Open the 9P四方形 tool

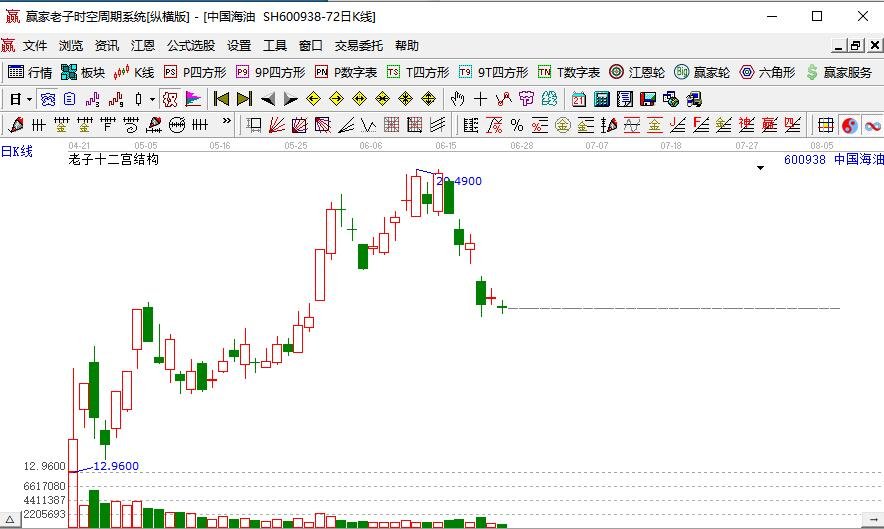click(x=271, y=72)
